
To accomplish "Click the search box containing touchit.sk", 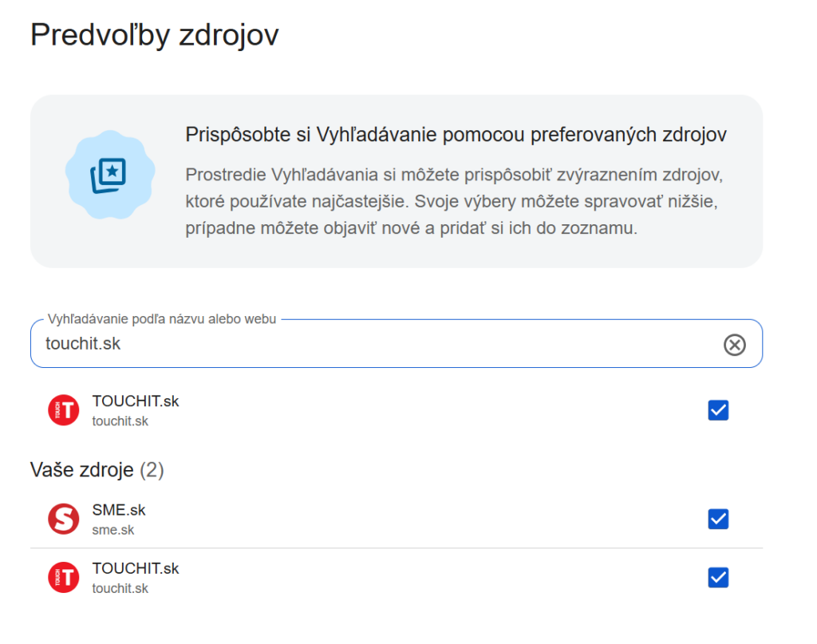I will click(x=397, y=343).
